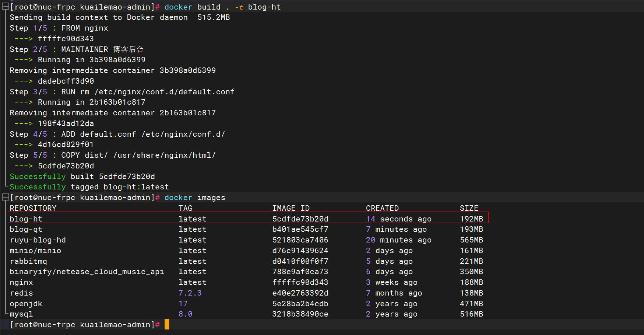Click image ID '521803ca7406'

click(300, 240)
